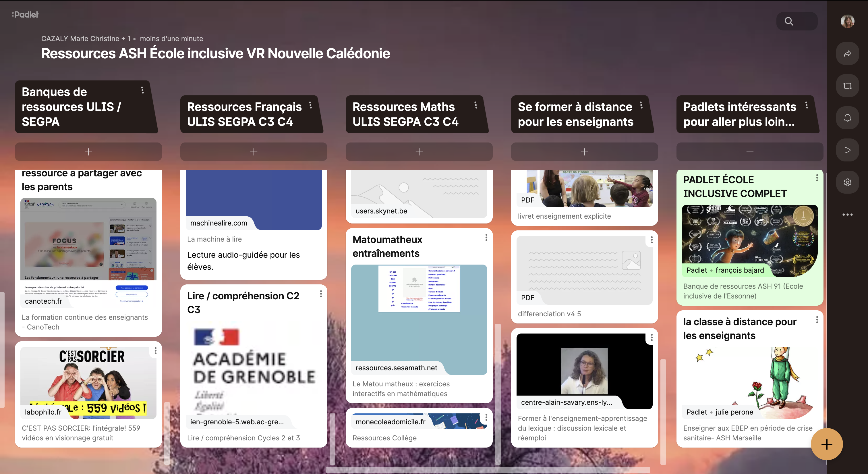
Task: Open the share arrow icon in the sidebar
Action: click(x=847, y=54)
